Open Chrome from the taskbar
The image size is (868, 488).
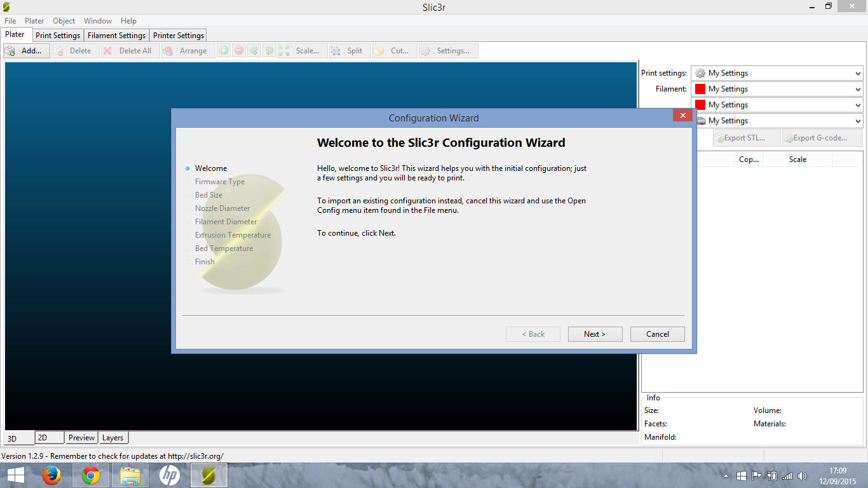point(91,475)
